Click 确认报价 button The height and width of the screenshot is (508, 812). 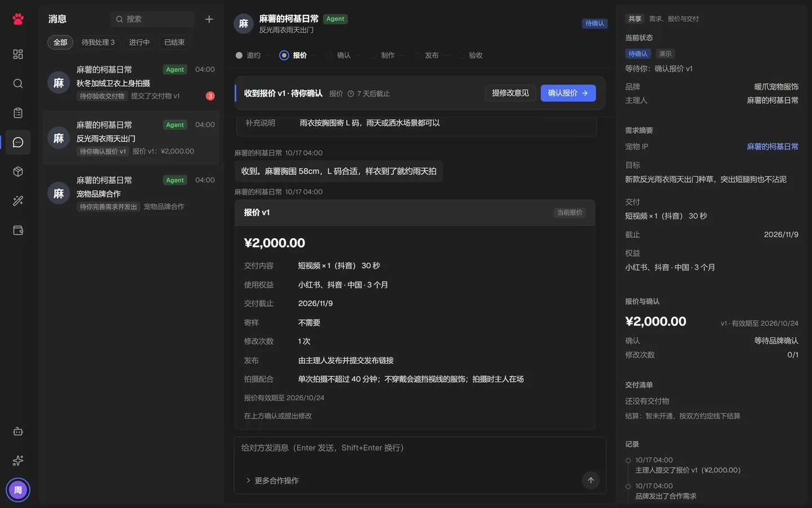click(568, 93)
